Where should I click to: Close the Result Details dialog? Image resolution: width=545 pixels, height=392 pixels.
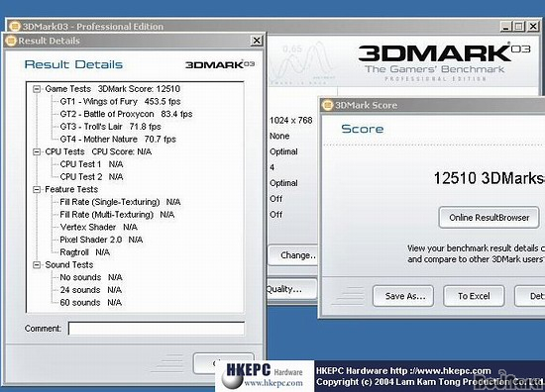pyautogui.click(x=257, y=41)
